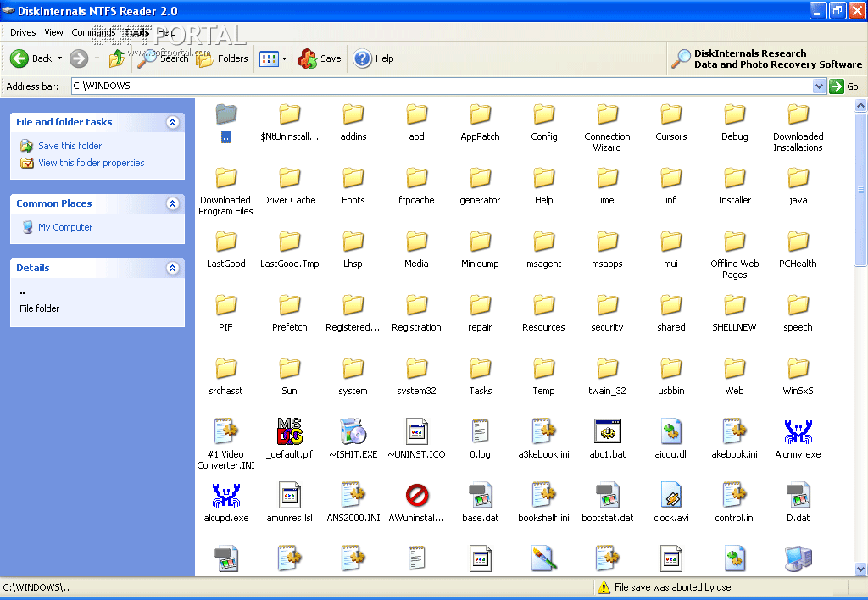Select the 'akebook.ini' file label

735,454
